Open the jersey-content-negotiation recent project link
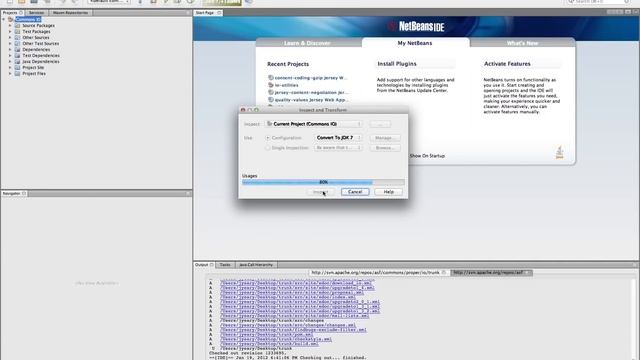The width and height of the screenshot is (640, 360). [311, 92]
